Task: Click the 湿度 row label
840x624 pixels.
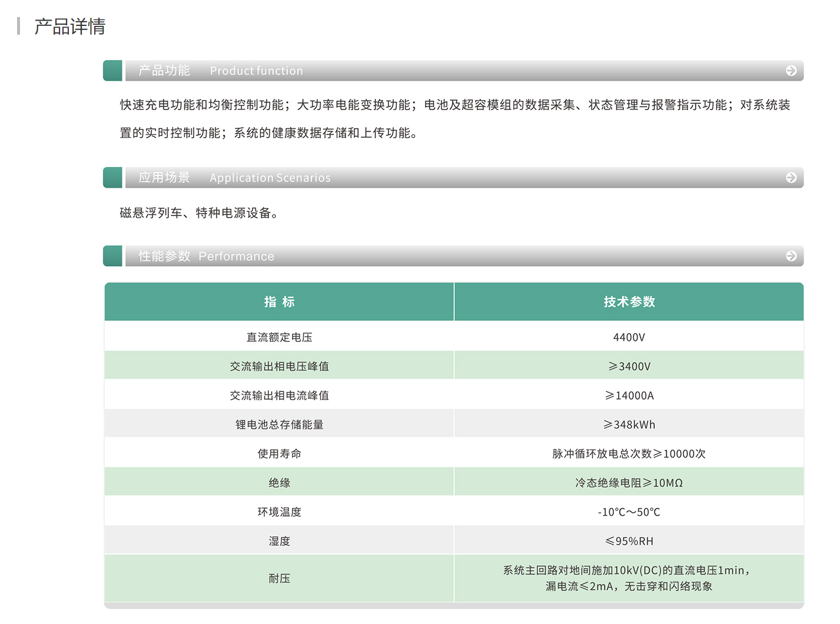Action: pyautogui.click(x=279, y=541)
